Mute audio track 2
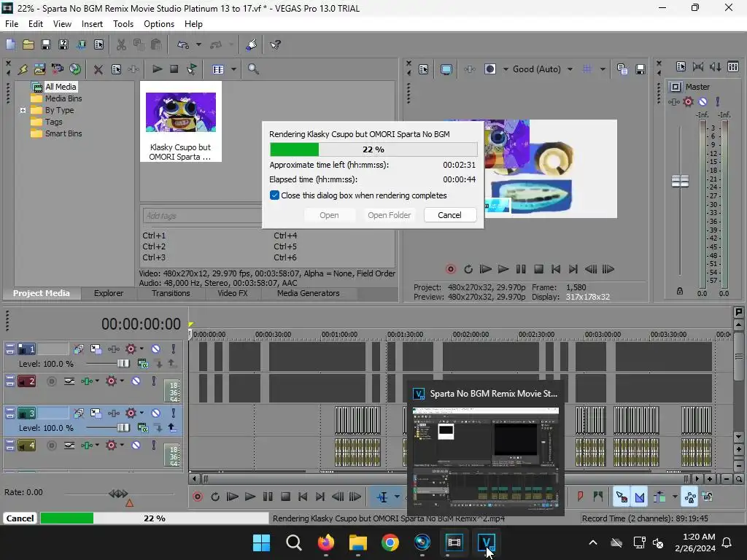Screen dimensions: 747x560 [136, 381]
